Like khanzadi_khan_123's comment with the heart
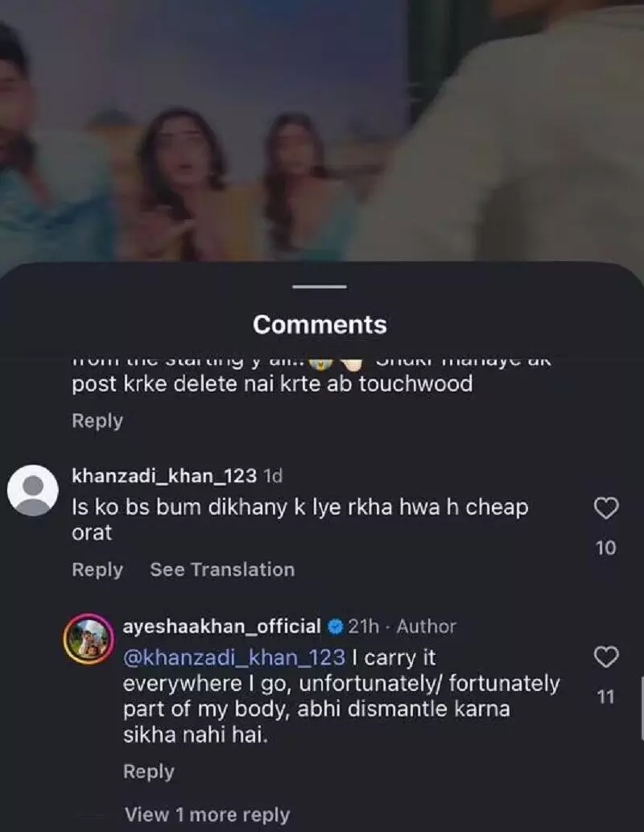The width and height of the screenshot is (644, 832). click(x=605, y=507)
